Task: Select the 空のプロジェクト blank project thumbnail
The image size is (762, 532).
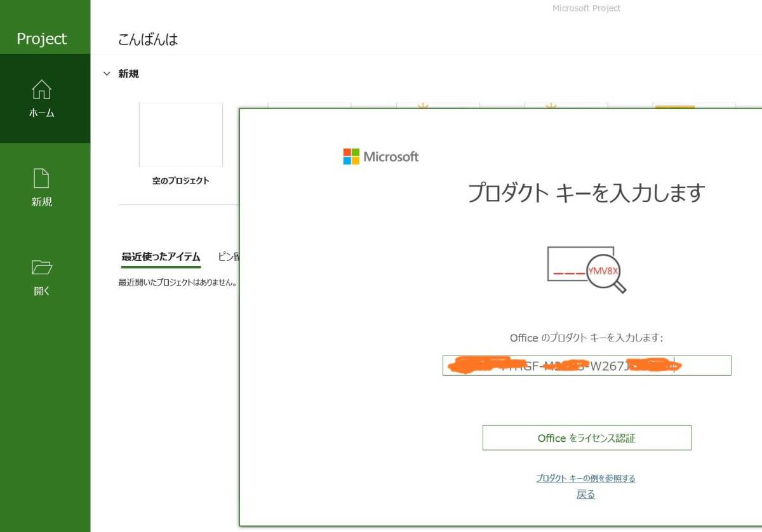Action: pos(181,135)
